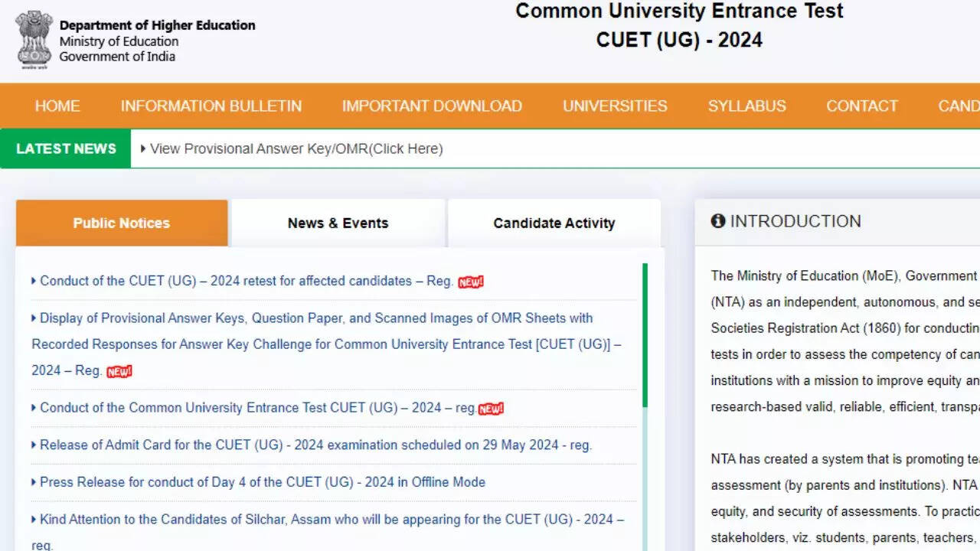
Task: Open the SYLLABUS menu
Action: [746, 106]
